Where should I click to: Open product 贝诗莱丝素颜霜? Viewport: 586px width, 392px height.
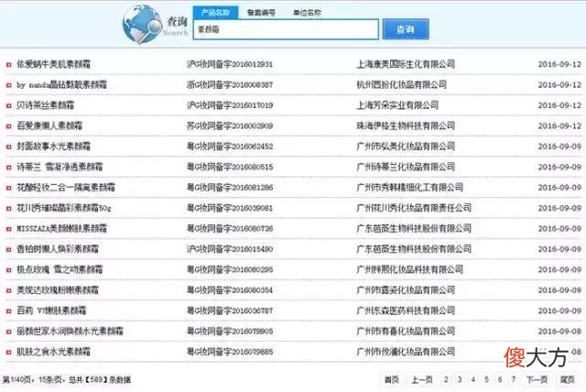45,105
